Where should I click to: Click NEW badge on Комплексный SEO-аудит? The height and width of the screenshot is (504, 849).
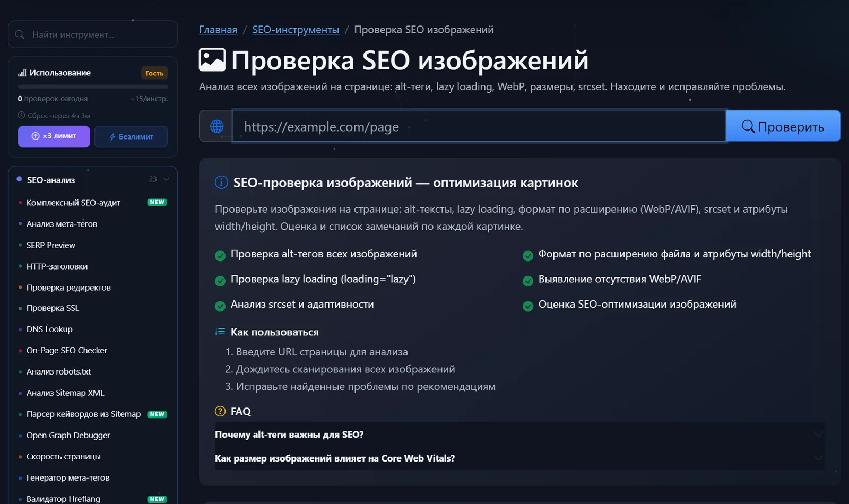pos(157,202)
